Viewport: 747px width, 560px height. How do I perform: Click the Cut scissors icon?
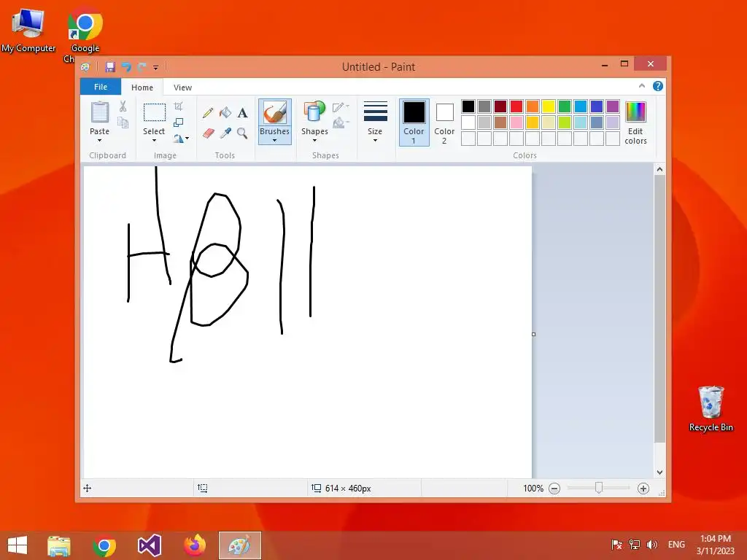coord(123,106)
